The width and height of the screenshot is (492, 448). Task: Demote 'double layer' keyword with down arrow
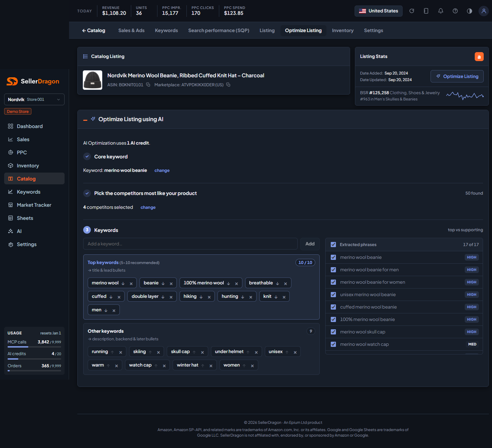click(163, 297)
